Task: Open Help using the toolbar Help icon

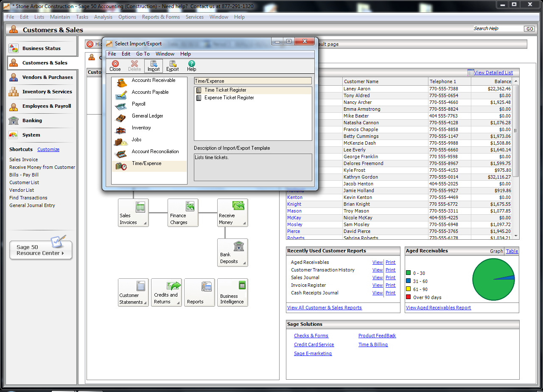Action: 191,66
